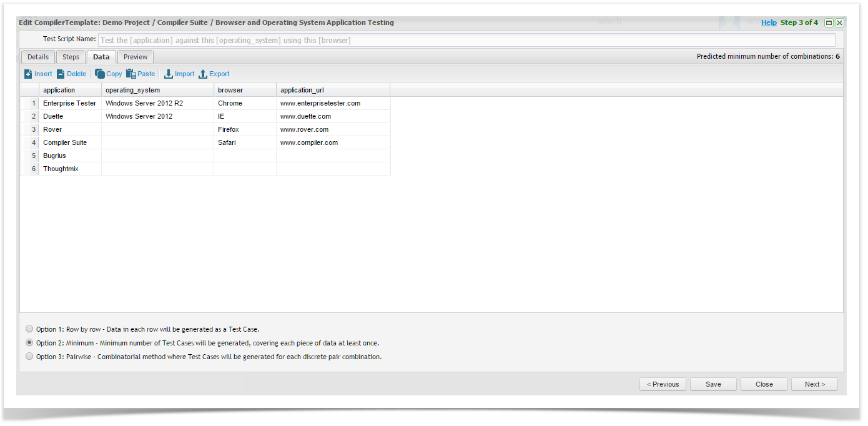This screenshot has height=426, width=868.
Task: Maximize the dialog using the title bar icon
Action: click(829, 22)
